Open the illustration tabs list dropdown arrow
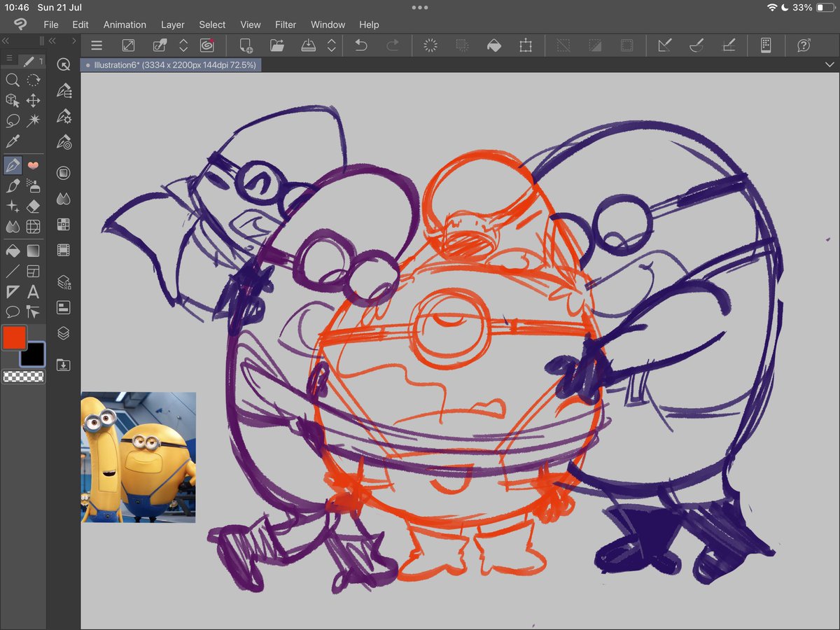Image resolution: width=840 pixels, height=630 pixels. [x=829, y=64]
